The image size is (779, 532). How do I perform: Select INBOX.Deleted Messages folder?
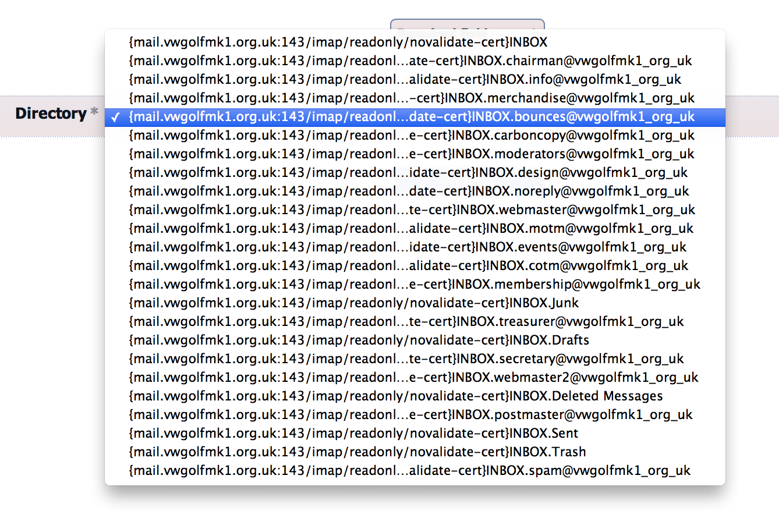coord(395,396)
